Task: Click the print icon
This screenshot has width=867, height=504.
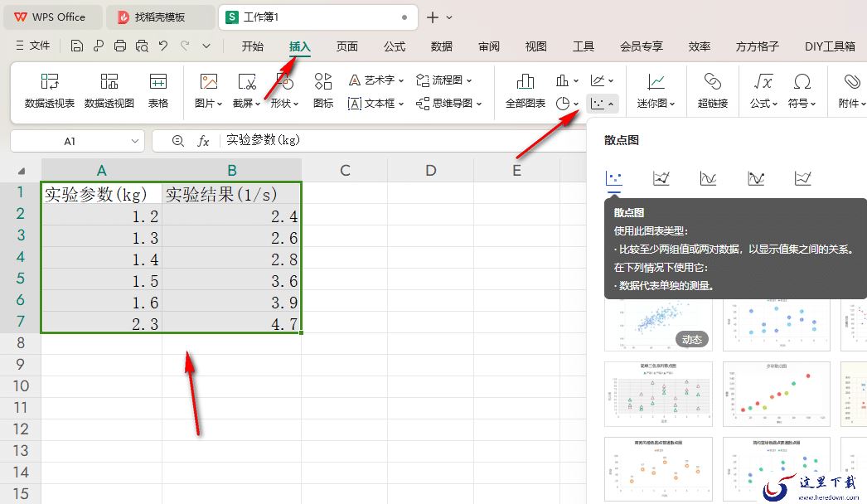Action: (x=120, y=46)
